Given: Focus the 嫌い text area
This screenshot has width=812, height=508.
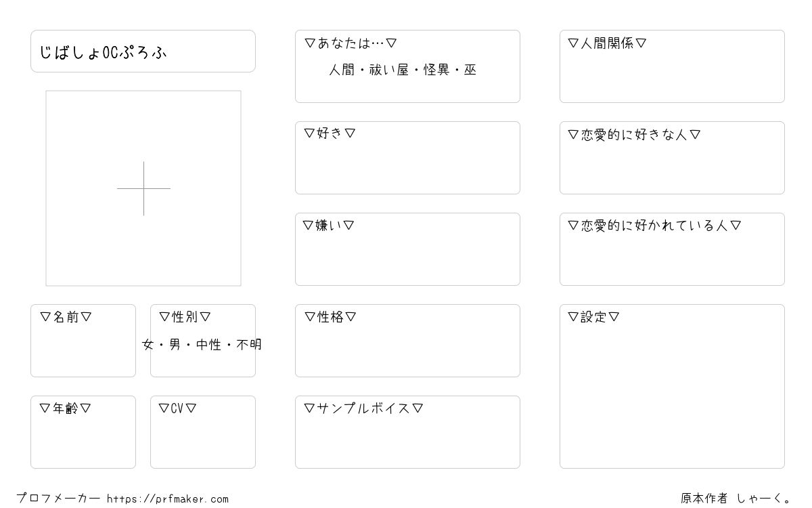Looking at the screenshot, I should pos(407,249).
